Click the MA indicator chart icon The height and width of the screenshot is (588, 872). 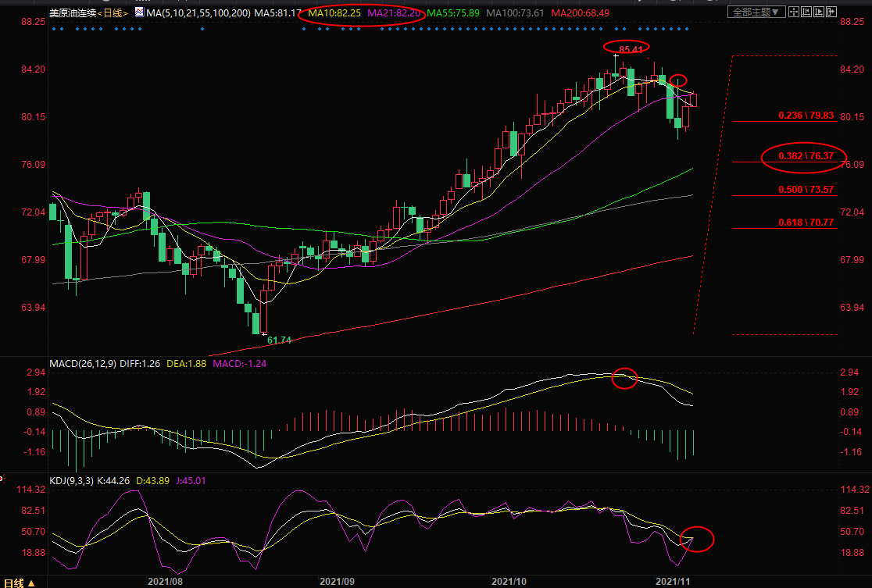[x=139, y=12]
